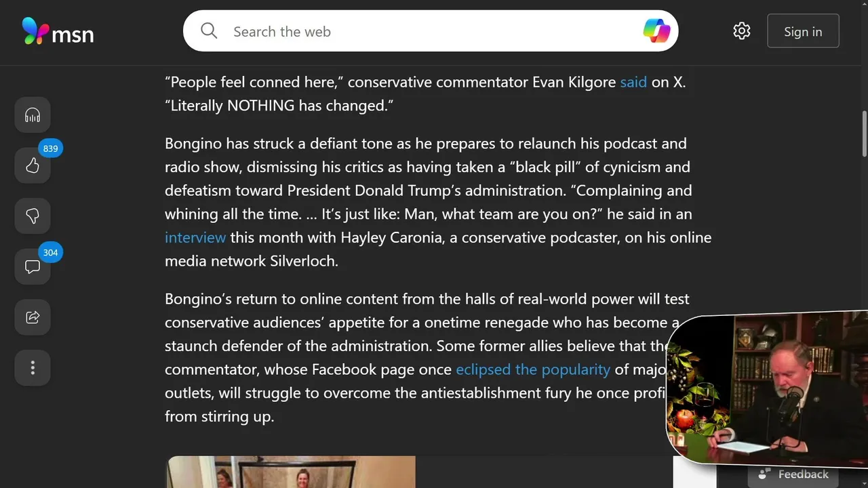868x488 pixels.
Task: Open 'eclipsed the popularity' link
Action: (x=533, y=369)
